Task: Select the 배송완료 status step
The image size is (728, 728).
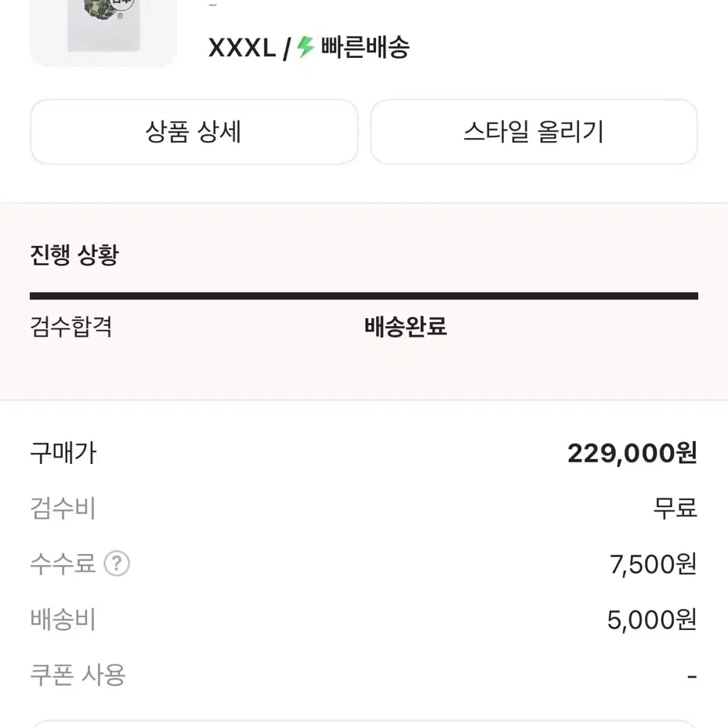Action: (x=406, y=327)
